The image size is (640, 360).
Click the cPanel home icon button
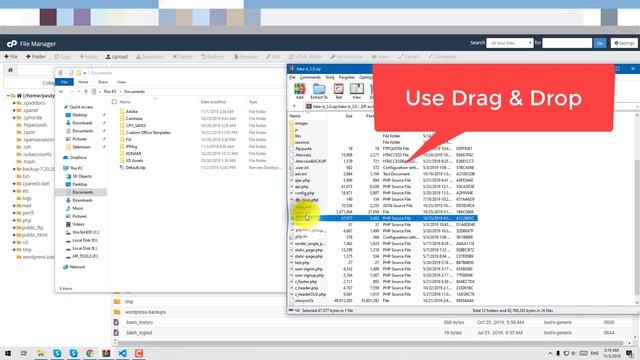(x=10, y=70)
